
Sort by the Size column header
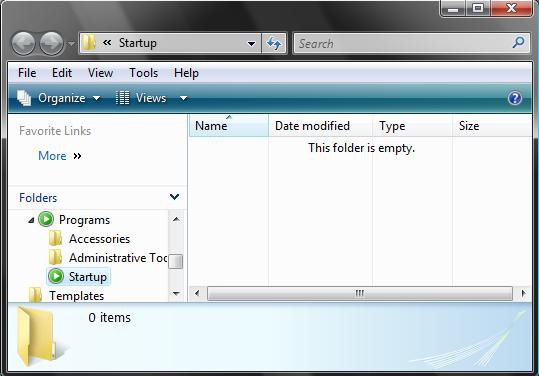pyautogui.click(x=492, y=126)
